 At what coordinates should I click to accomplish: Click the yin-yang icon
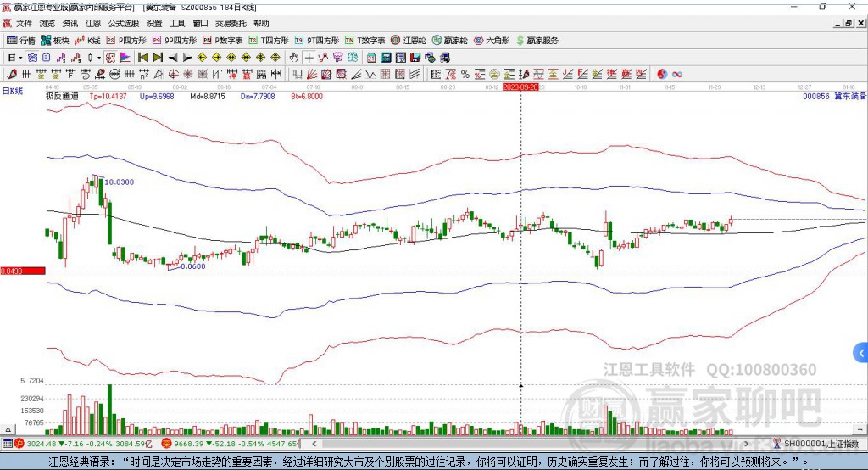[662, 74]
